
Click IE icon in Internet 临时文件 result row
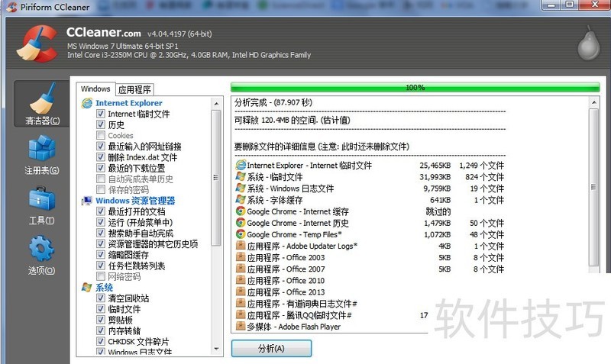pyautogui.click(x=241, y=165)
